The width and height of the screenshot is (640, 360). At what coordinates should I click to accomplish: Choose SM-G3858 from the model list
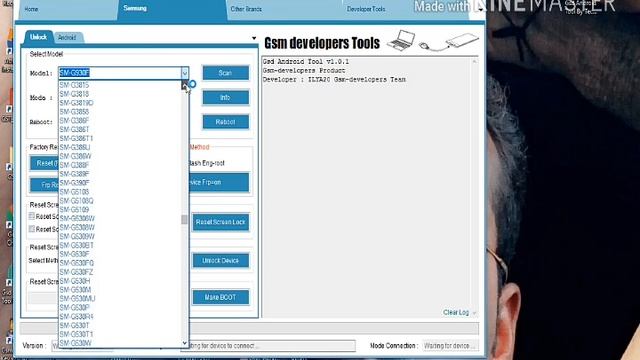tap(120, 112)
